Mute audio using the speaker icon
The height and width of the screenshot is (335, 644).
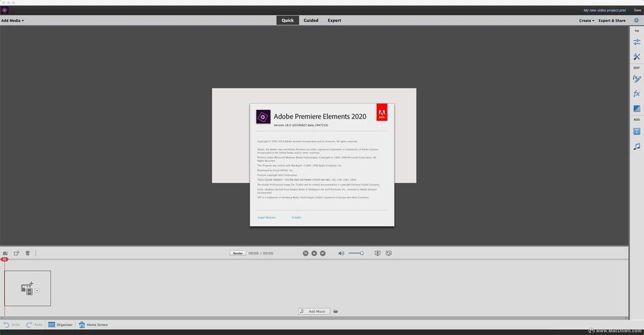click(341, 253)
